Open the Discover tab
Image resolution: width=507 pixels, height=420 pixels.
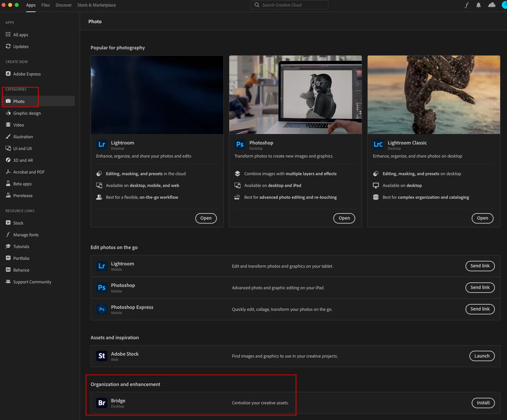(63, 5)
